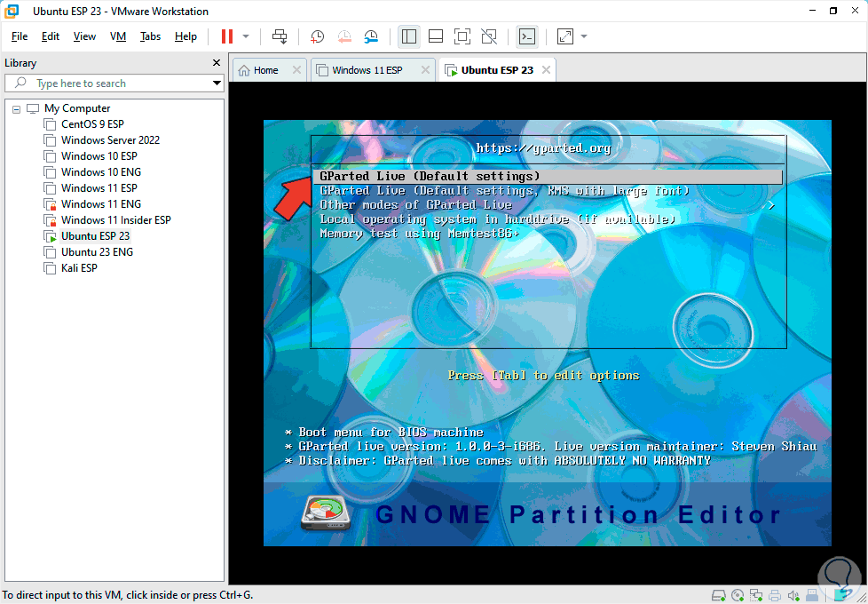
Task: Select Windows 10 ENG in library
Action: point(101,172)
